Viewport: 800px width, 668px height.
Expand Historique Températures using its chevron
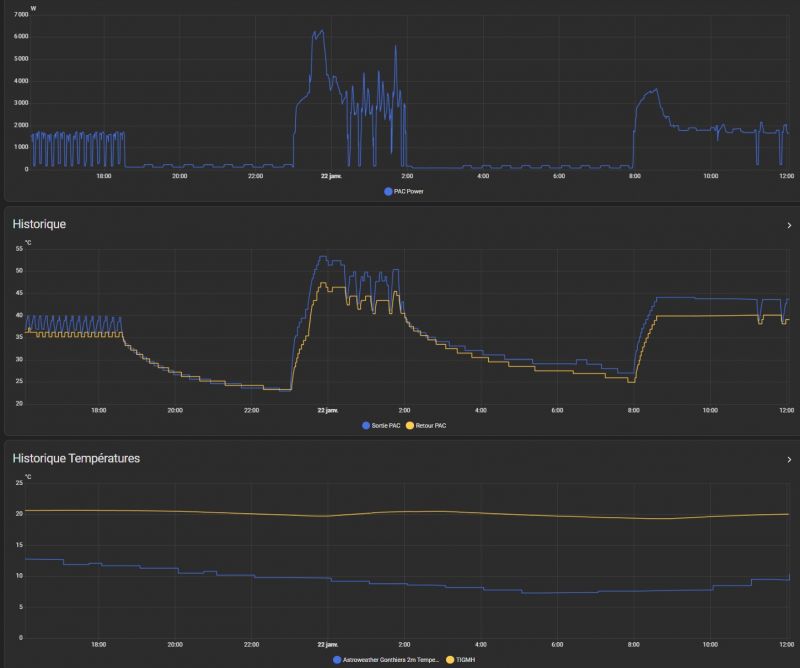pos(789,459)
